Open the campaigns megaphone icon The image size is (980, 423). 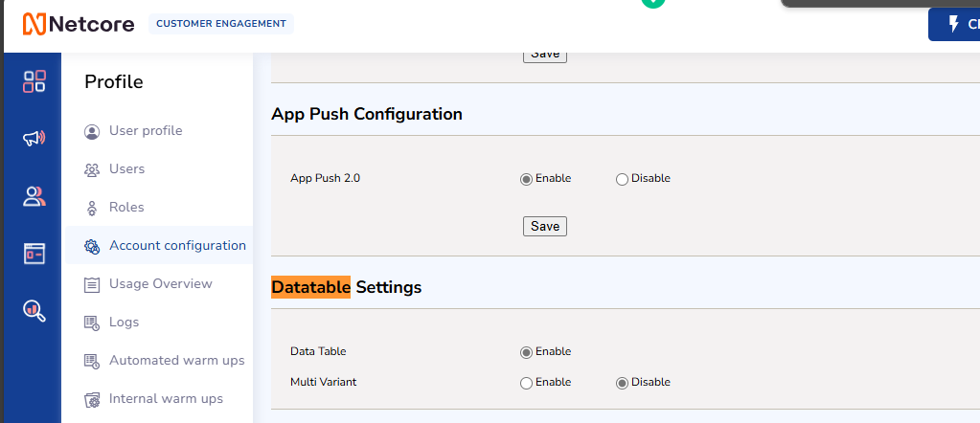tap(34, 139)
